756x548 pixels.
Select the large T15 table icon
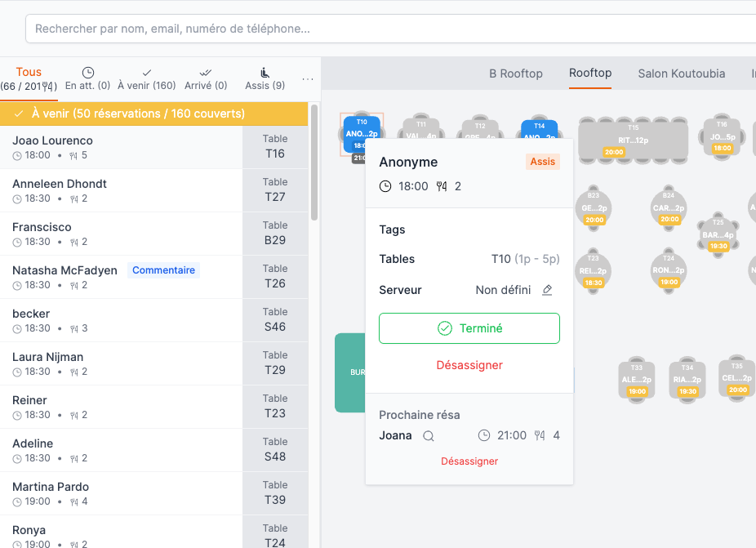[x=634, y=140]
